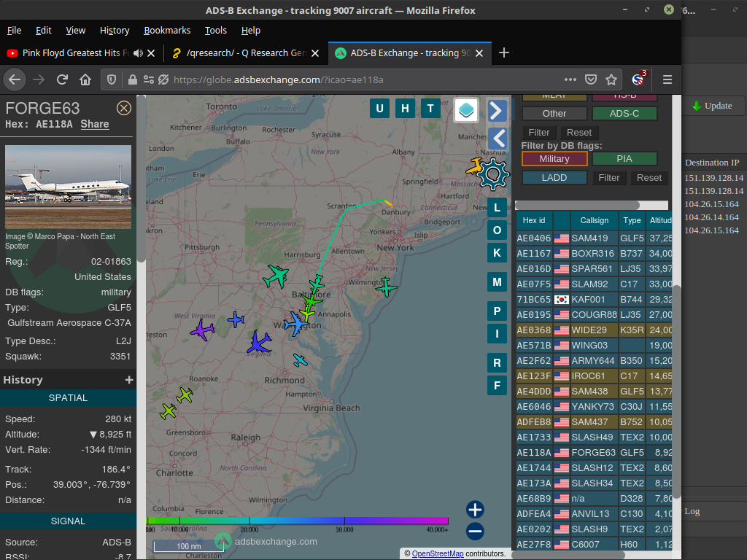Click the tracking protection shield icon
The height and width of the screenshot is (560, 747).
112,79
